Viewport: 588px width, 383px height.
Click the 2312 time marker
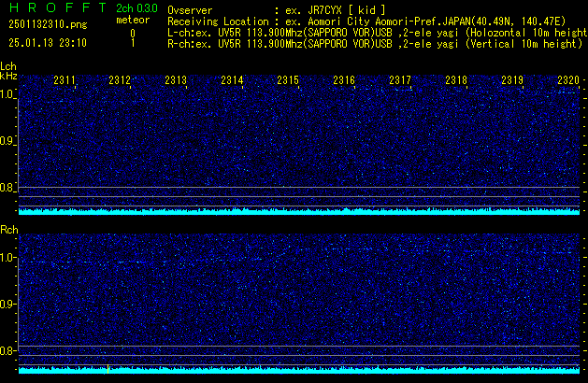[x=120, y=80]
